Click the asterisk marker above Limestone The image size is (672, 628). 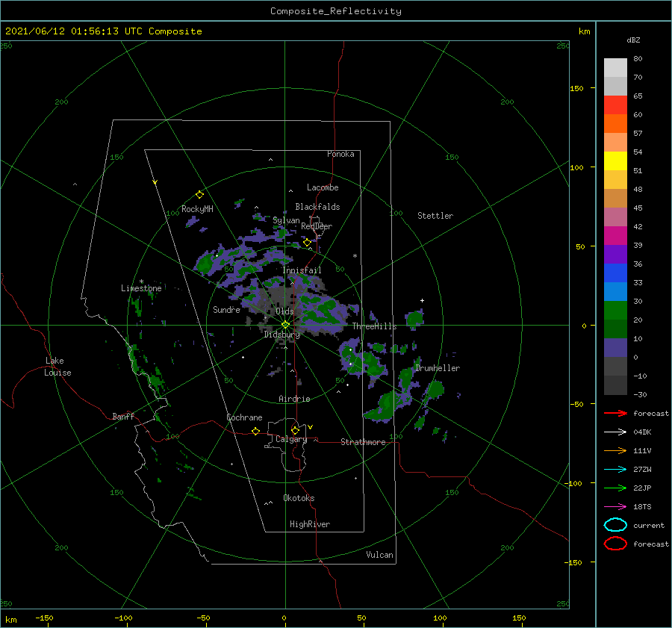pos(141,282)
